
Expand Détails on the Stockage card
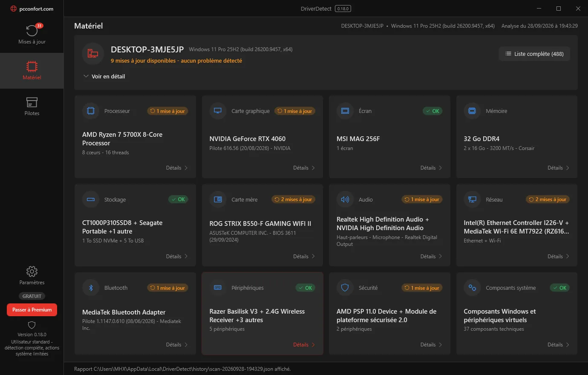(x=177, y=257)
